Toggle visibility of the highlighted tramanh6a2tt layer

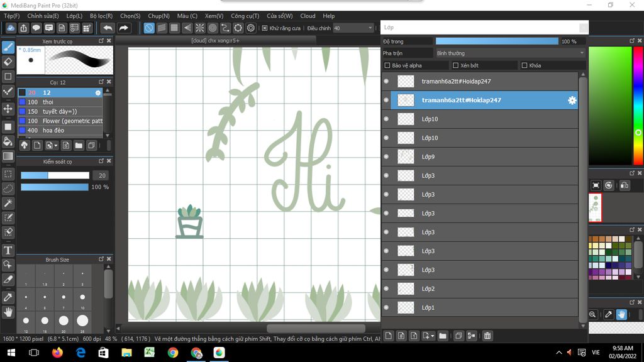tap(387, 100)
